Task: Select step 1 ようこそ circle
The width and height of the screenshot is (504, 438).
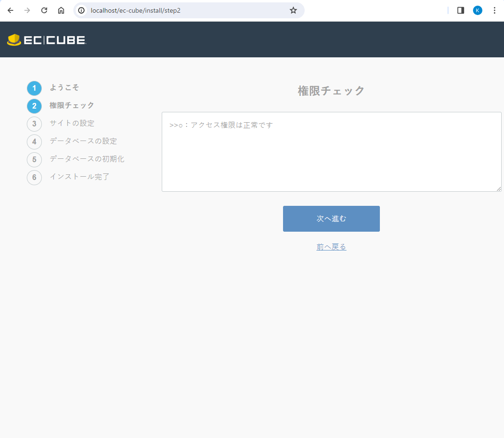Action: [34, 88]
